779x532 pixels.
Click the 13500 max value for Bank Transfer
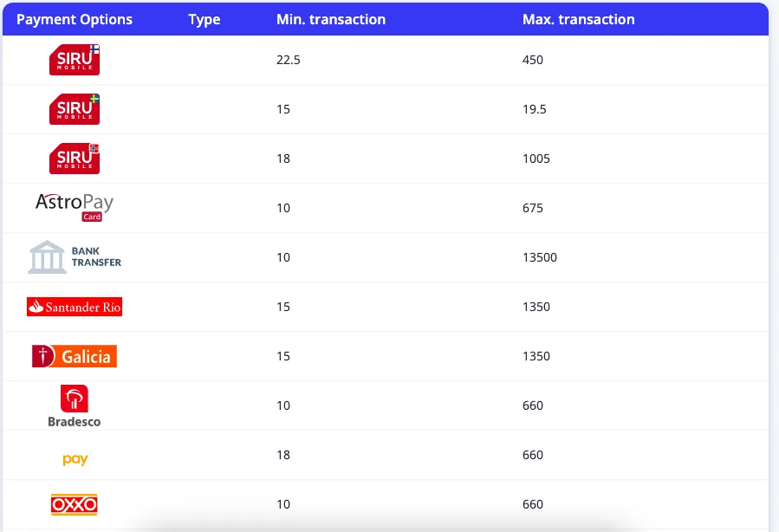pyautogui.click(x=540, y=257)
